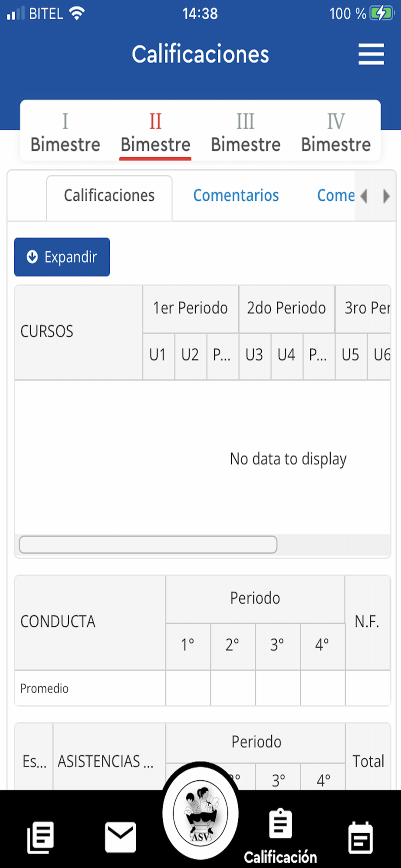Select the Calificación clipboard icon
Viewport: 401px width, 868px height.
tap(280, 825)
